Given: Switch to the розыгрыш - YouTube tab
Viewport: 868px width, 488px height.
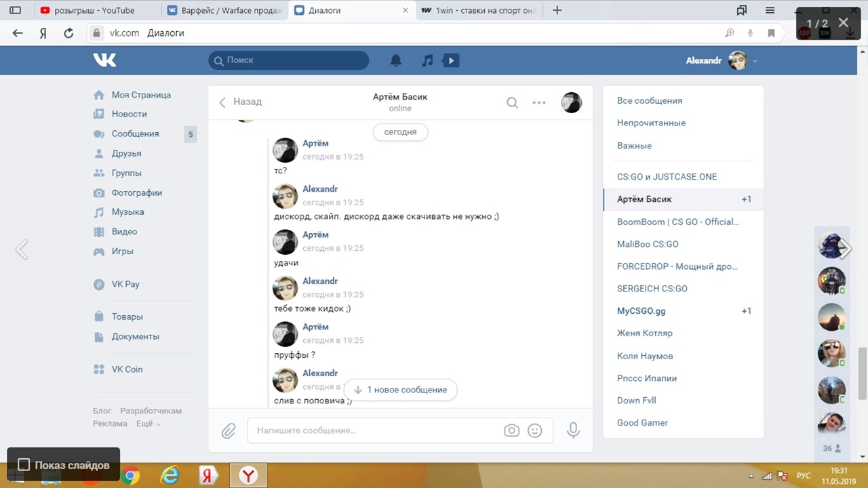Looking at the screenshot, I should pyautogui.click(x=94, y=10).
